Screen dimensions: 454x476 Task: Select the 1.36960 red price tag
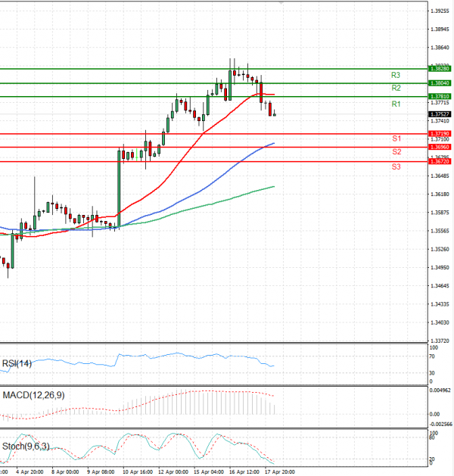[440, 147]
